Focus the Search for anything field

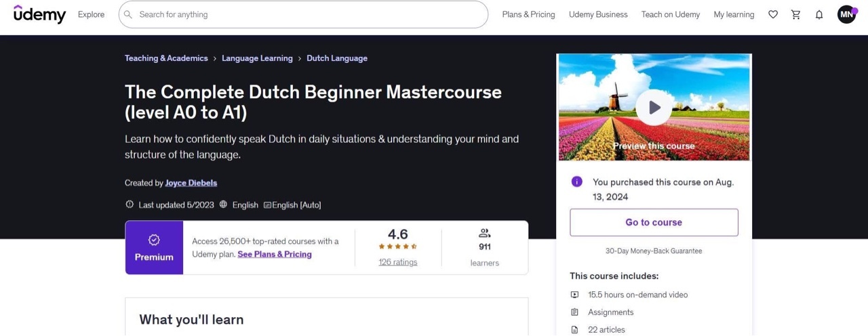[x=303, y=14]
